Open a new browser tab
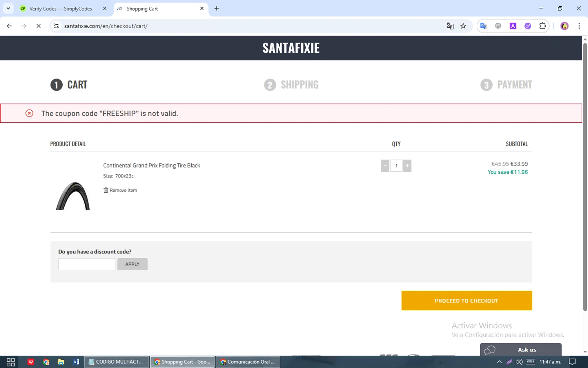 coord(216,8)
